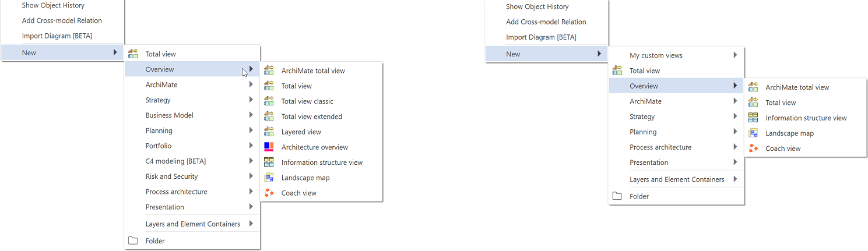Select the Business Model entry
868x251 pixels.
click(x=169, y=115)
